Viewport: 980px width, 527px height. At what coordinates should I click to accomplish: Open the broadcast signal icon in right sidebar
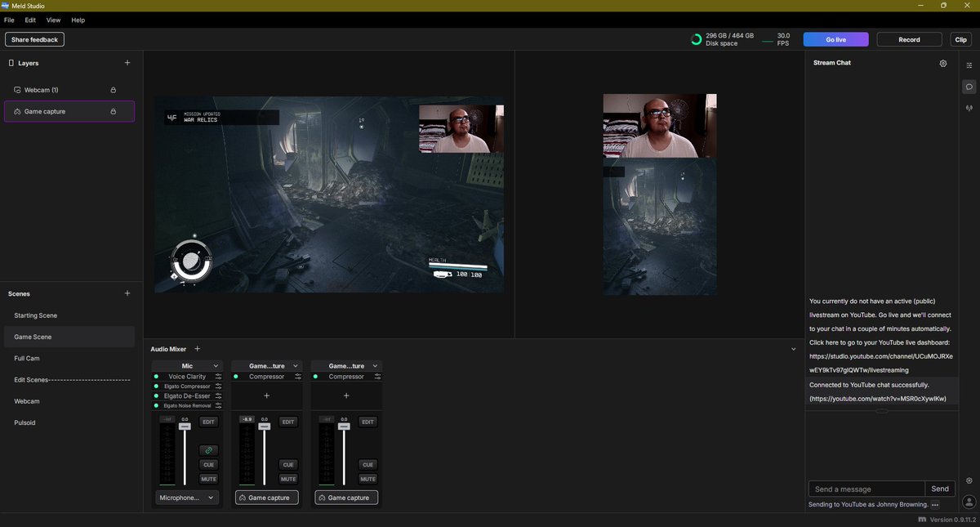(x=969, y=108)
